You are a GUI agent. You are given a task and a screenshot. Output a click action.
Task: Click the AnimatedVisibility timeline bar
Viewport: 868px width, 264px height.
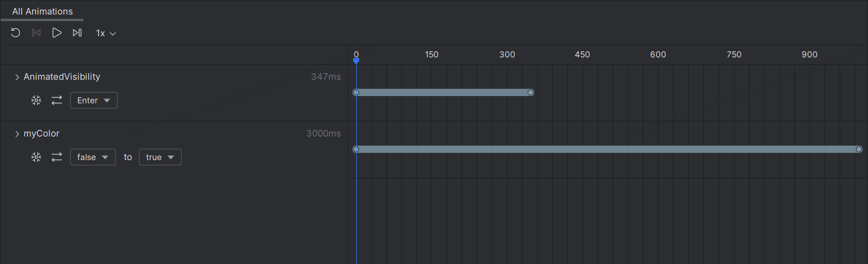[443, 92]
